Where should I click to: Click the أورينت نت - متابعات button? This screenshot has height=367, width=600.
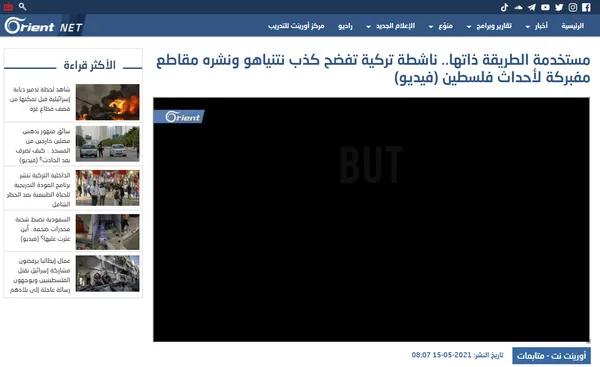[x=551, y=356]
